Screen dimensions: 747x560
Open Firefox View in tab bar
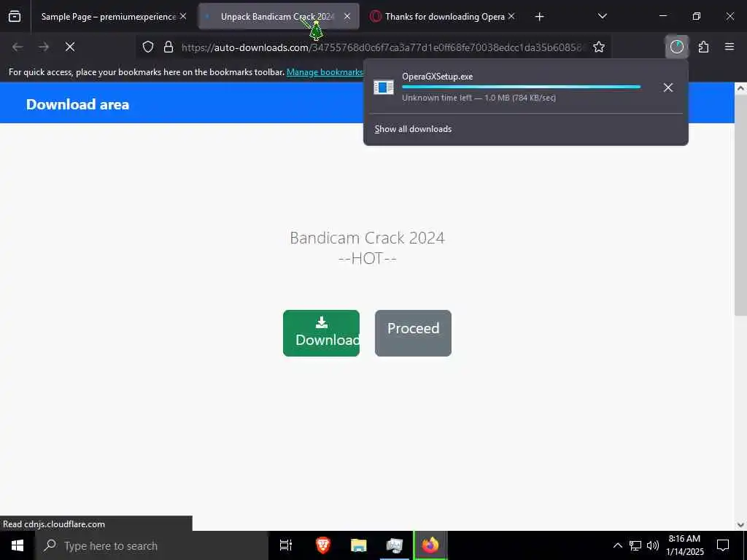15,17
